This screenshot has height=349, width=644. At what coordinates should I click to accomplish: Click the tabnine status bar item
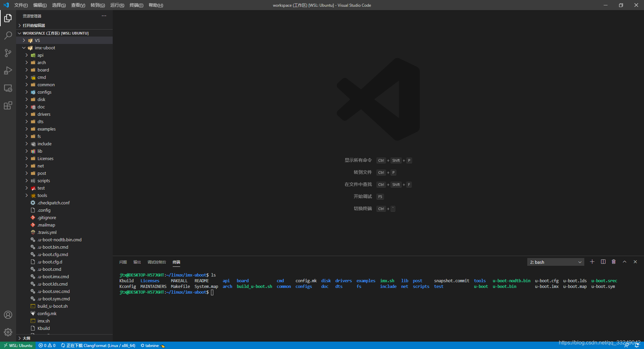tap(153, 345)
